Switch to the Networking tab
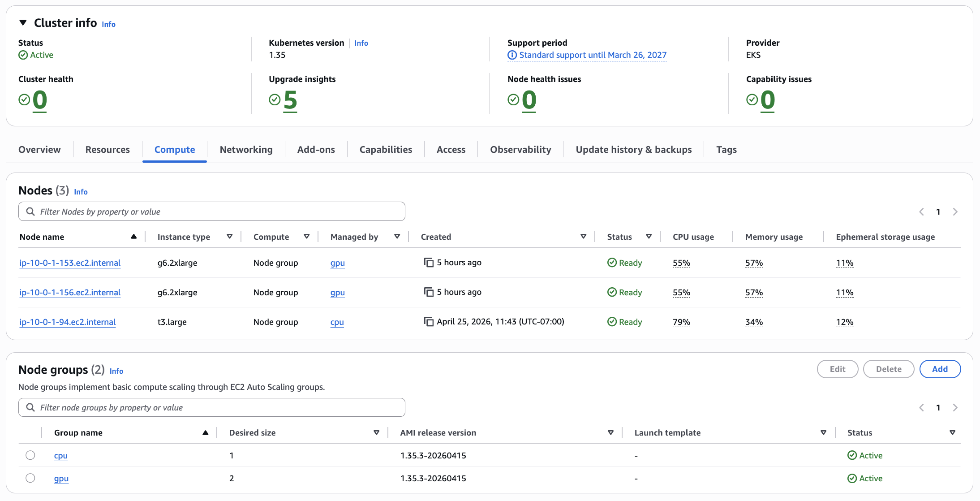 [x=246, y=150]
